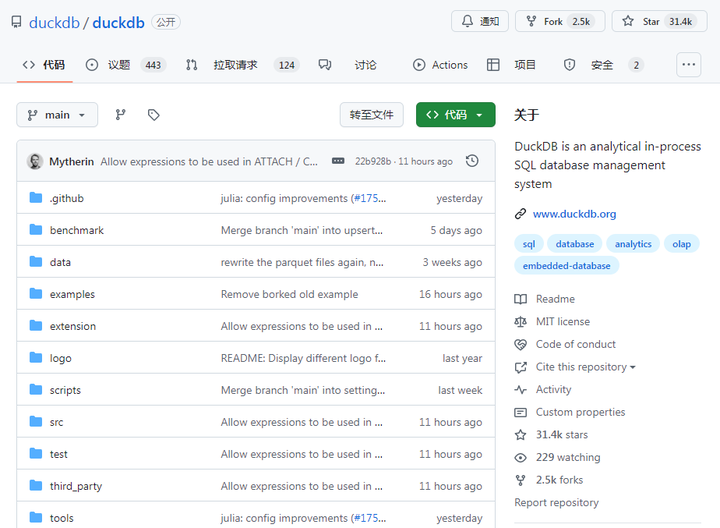
Task: Open the data folder icon
Action: 36,262
